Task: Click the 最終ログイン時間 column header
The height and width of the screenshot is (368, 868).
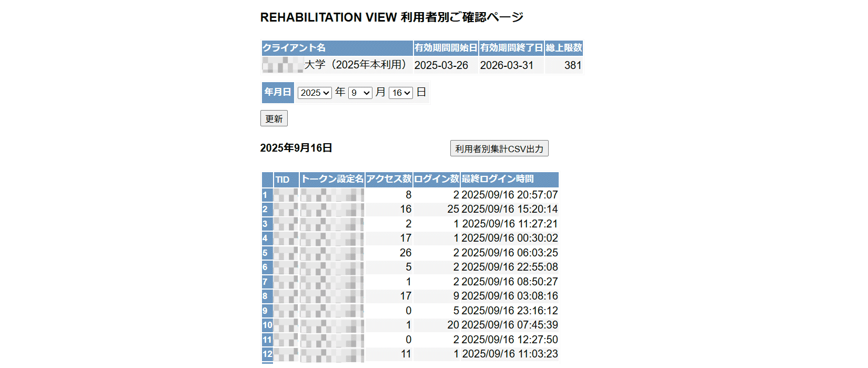Action: coord(509,180)
